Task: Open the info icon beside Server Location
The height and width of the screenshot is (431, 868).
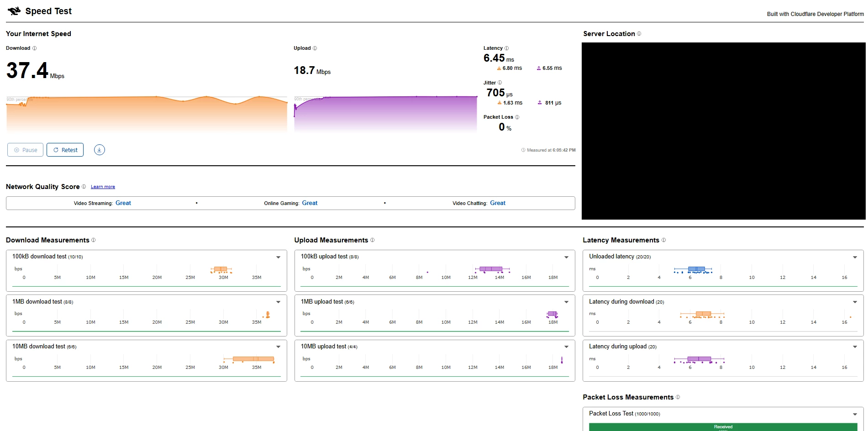Action: [x=639, y=34]
